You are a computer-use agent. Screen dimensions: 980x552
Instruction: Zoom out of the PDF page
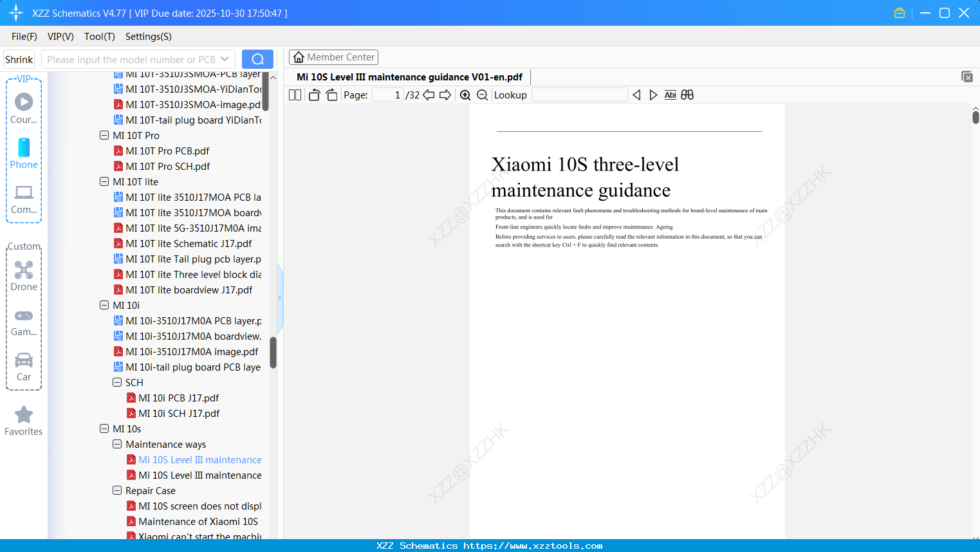click(481, 95)
